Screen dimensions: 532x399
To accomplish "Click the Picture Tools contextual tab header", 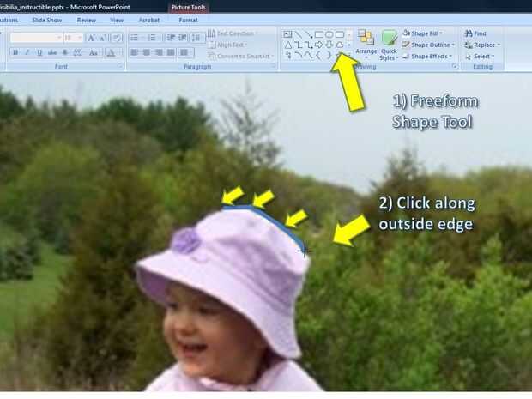I will coord(188,7).
